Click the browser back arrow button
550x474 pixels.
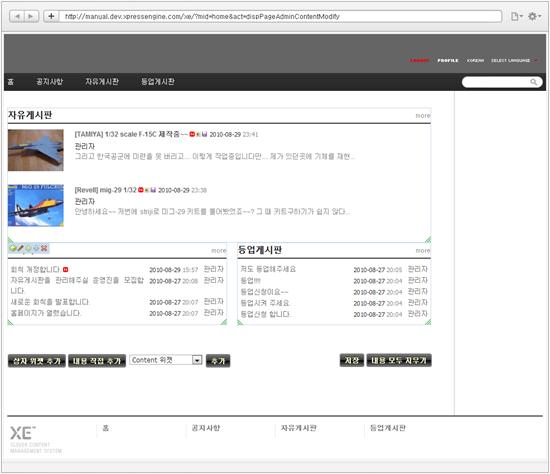(16, 16)
